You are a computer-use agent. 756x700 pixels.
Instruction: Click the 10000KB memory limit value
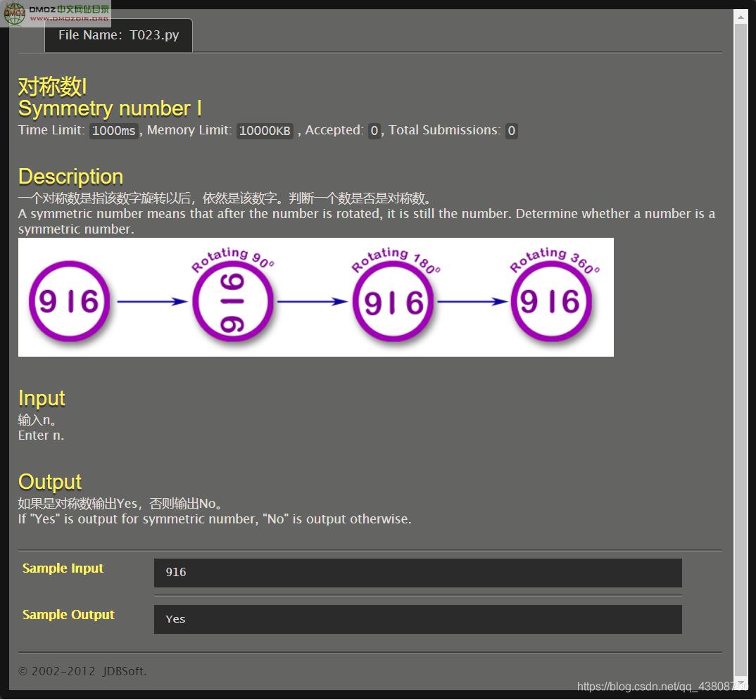click(265, 131)
